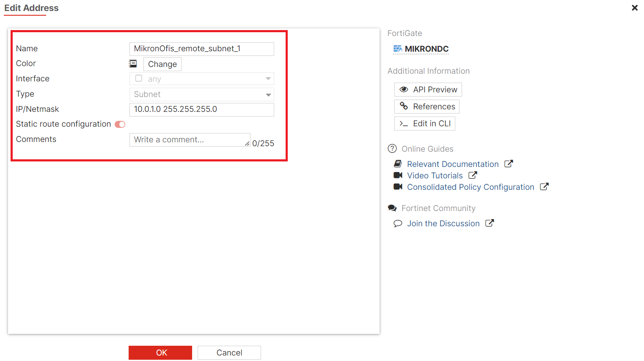
Task: Click the FortiGate device icon beside MIKRONDC
Action: point(398,49)
